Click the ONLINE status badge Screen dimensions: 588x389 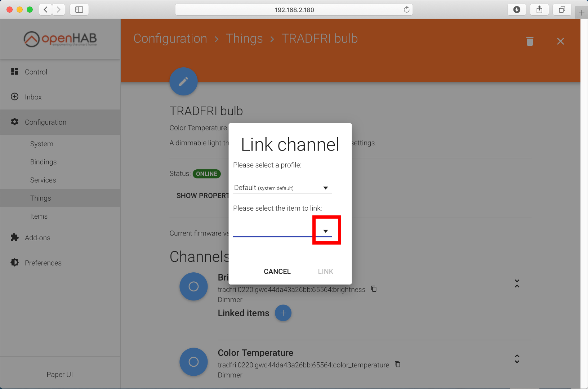(207, 174)
